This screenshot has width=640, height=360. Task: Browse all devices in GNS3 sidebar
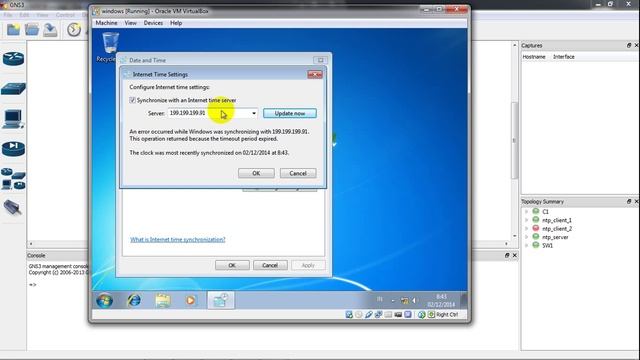(x=13, y=179)
